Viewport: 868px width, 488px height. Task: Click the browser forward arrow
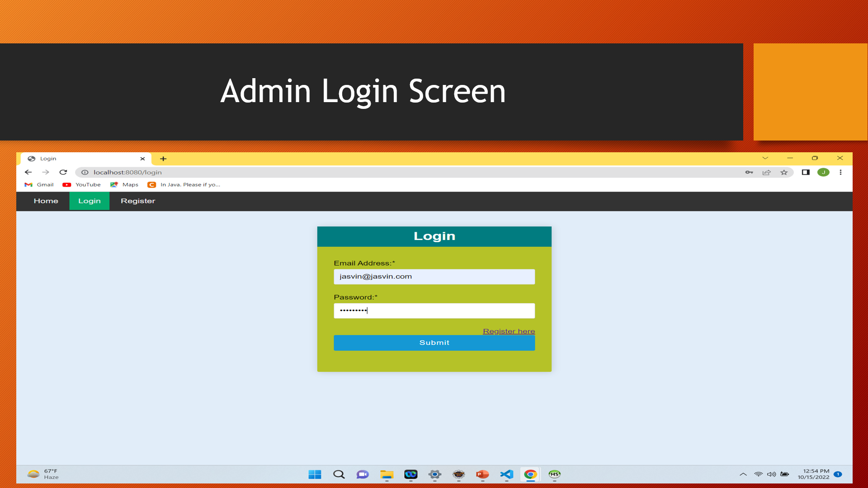point(46,172)
